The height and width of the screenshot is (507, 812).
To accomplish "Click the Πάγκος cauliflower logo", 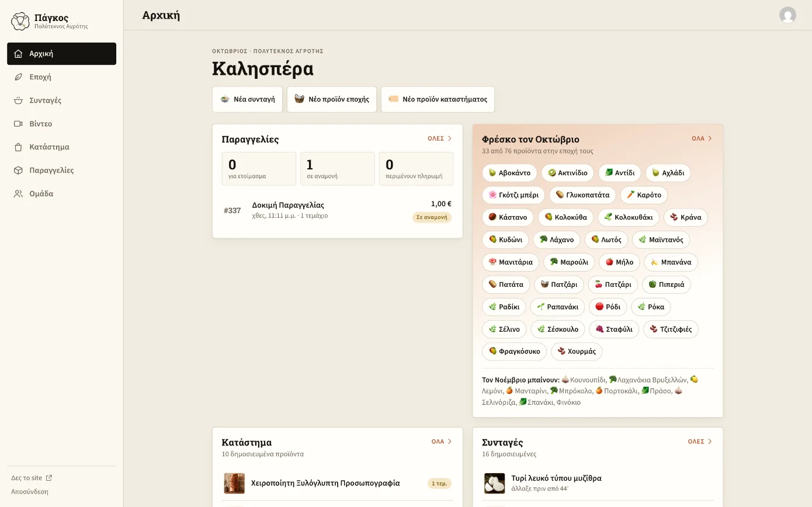I will coord(20,22).
